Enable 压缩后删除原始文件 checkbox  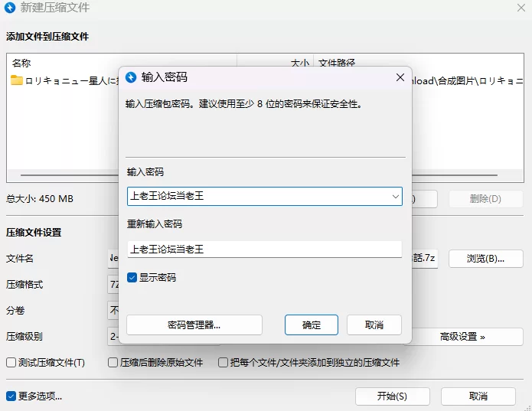click(113, 363)
